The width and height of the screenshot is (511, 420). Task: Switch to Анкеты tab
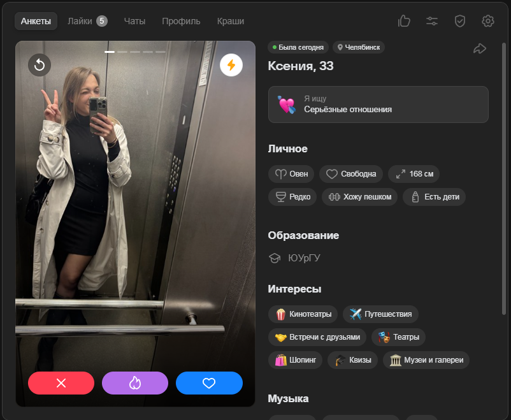pos(36,21)
